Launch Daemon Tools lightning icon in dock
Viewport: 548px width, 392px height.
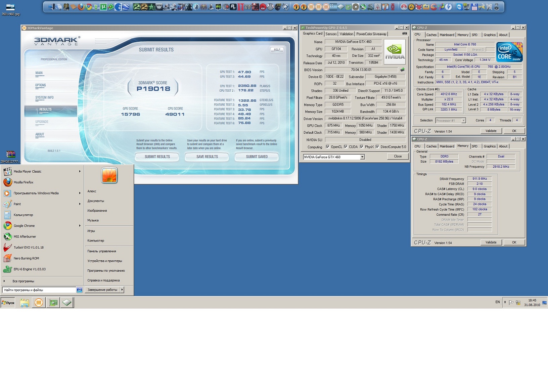448,7
